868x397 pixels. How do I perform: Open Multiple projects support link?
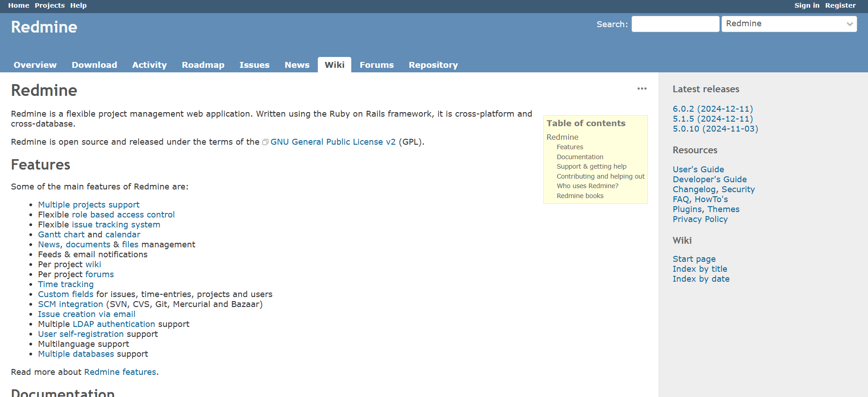click(89, 205)
